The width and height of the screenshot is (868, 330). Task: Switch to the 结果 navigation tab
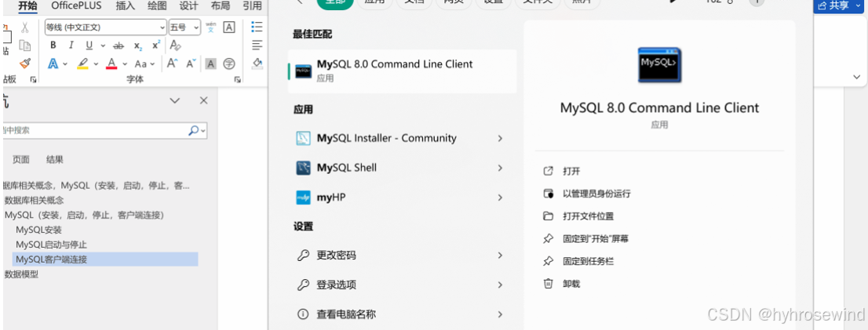(x=55, y=159)
